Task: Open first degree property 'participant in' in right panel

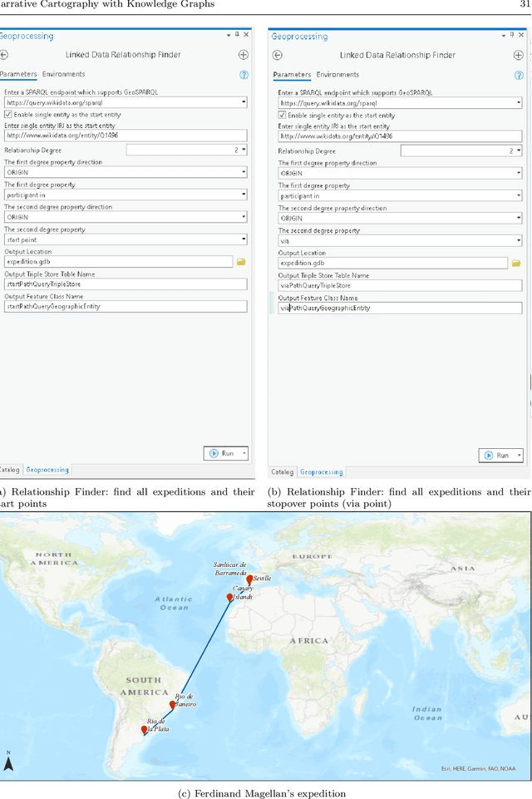Action: click(x=400, y=195)
